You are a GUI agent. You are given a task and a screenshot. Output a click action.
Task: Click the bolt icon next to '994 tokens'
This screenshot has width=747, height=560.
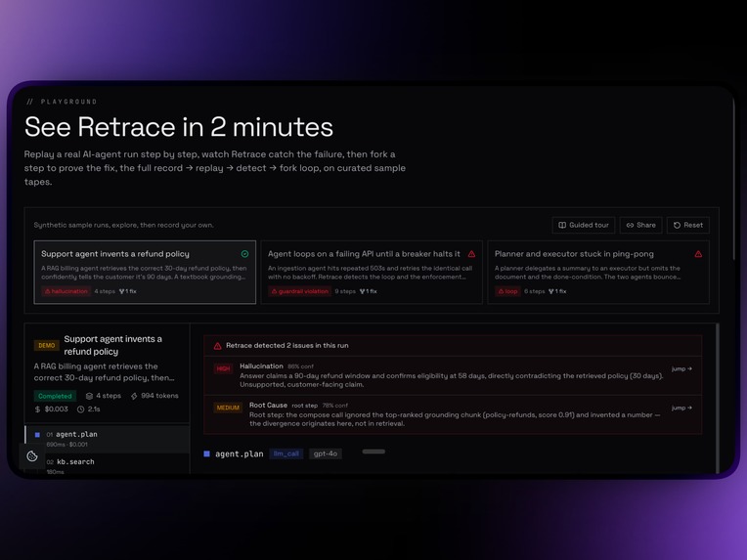click(x=134, y=396)
